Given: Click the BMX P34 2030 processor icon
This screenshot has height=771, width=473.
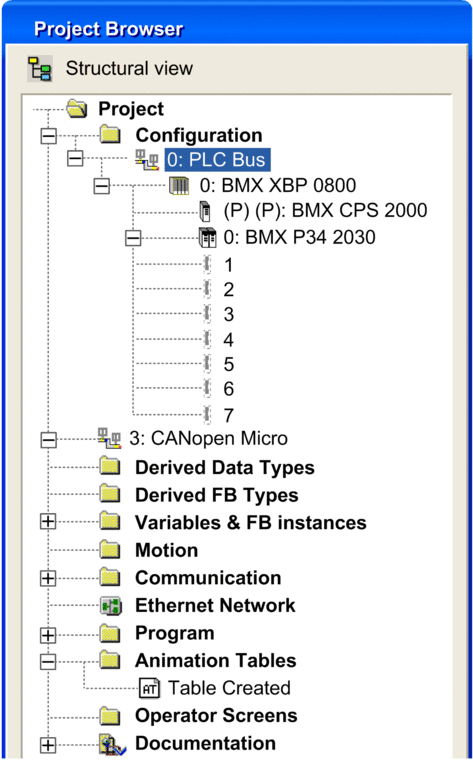Looking at the screenshot, I should point(207,237).
